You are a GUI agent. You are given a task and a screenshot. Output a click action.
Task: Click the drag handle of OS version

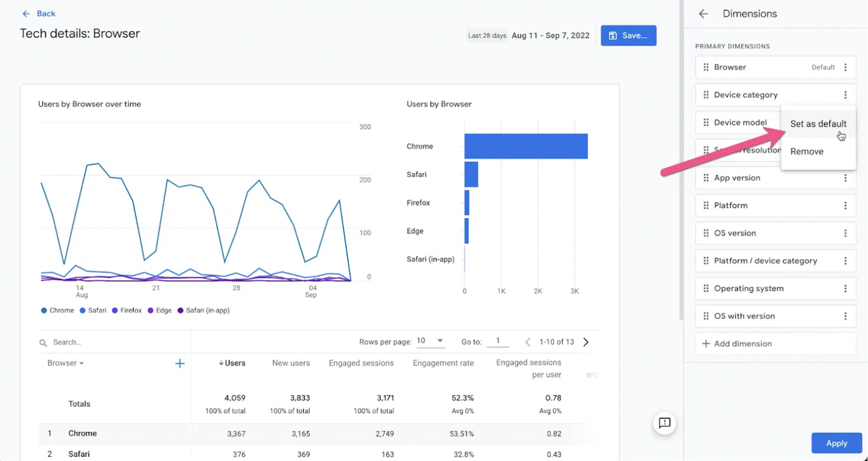[706, 233]
